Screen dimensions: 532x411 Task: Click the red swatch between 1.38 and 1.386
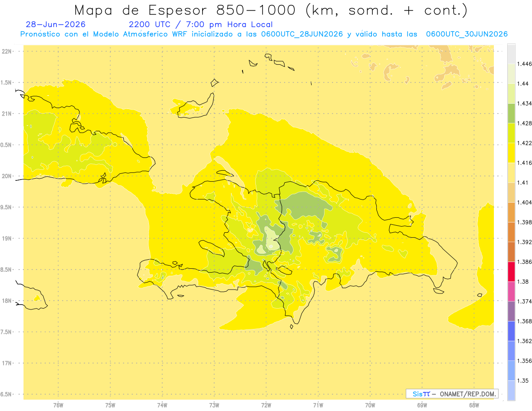[511, 272]
